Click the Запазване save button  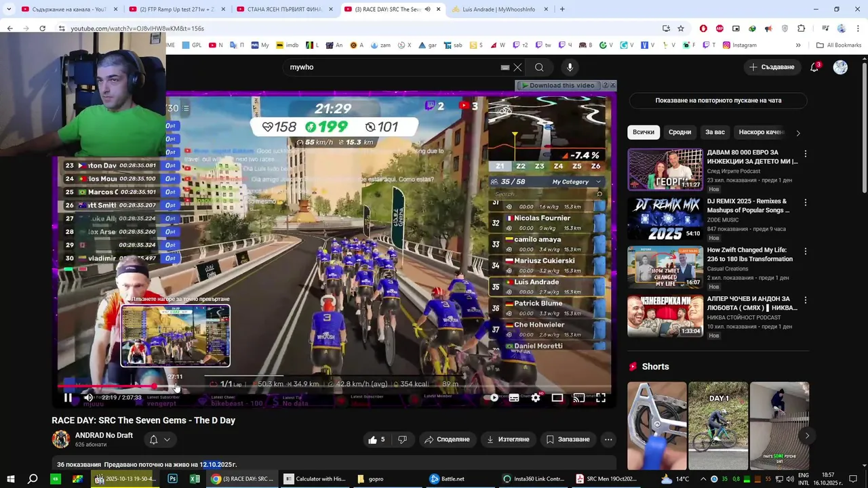tap(568, 439)
